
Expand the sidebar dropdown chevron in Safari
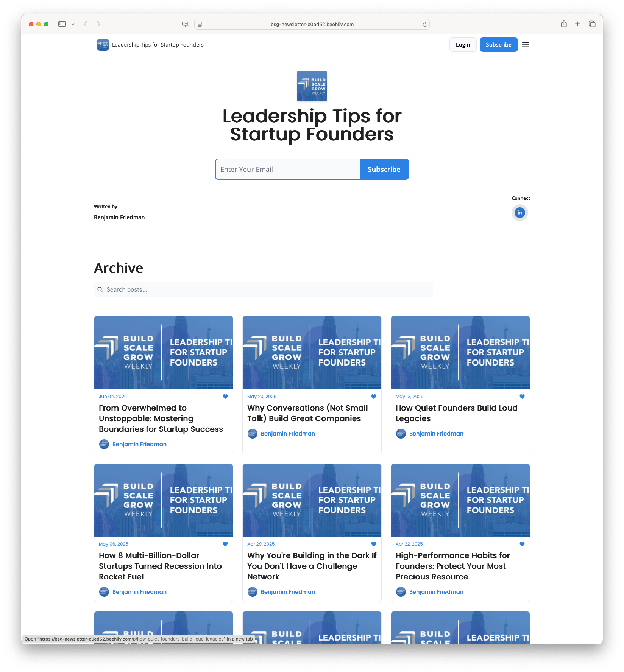73,24
